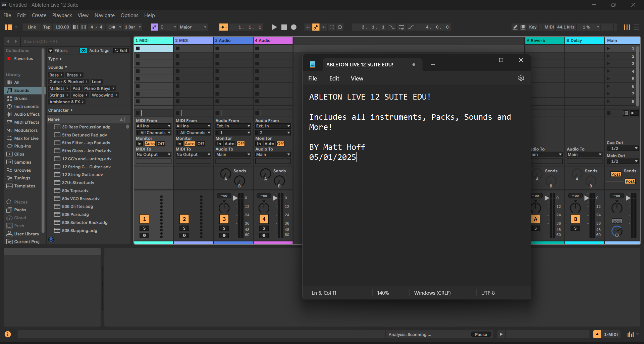The height and width of the screenshot is (344, 644).
Task: Expand the Character filter group
Action: tap(60, 110)
